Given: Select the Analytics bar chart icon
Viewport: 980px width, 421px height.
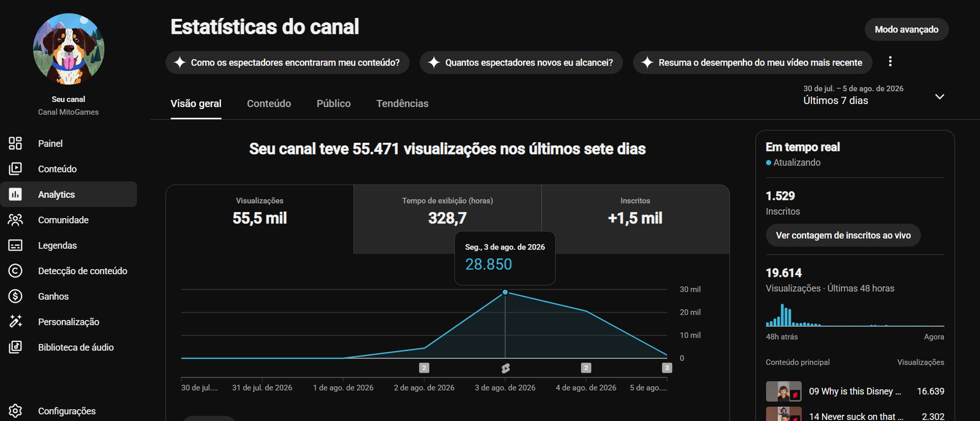Looking at the screenshot, I should (x=15, y=194).
